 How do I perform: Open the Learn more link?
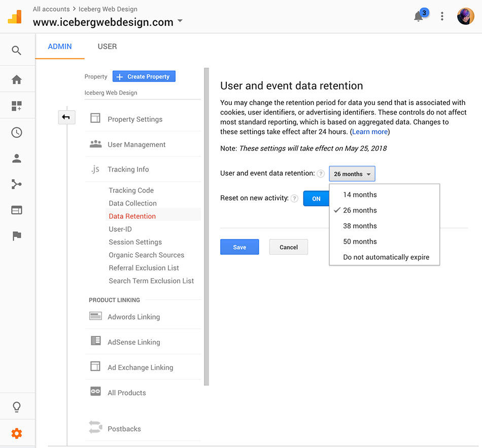[370, 132]
